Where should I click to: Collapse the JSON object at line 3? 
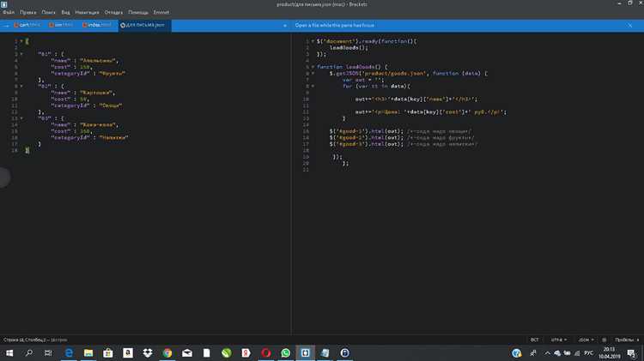click(x=21, y=54)
